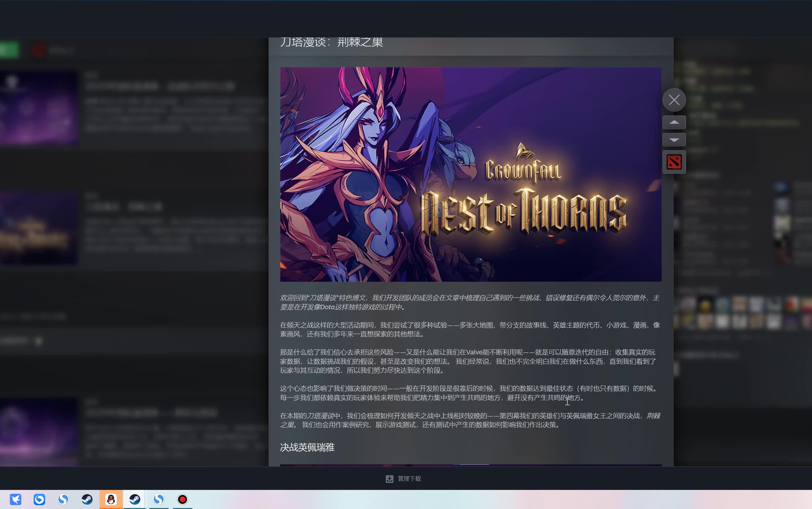
Task: Click the paragraph starting 在本期的刀塔漫谈中
Action: (470, 420)
